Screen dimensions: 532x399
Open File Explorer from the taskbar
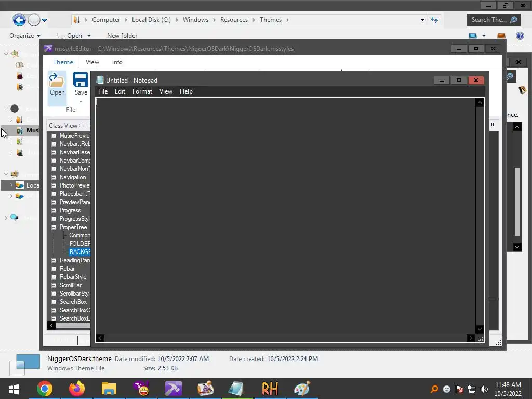pyautogui.click(x=109, y=389)
